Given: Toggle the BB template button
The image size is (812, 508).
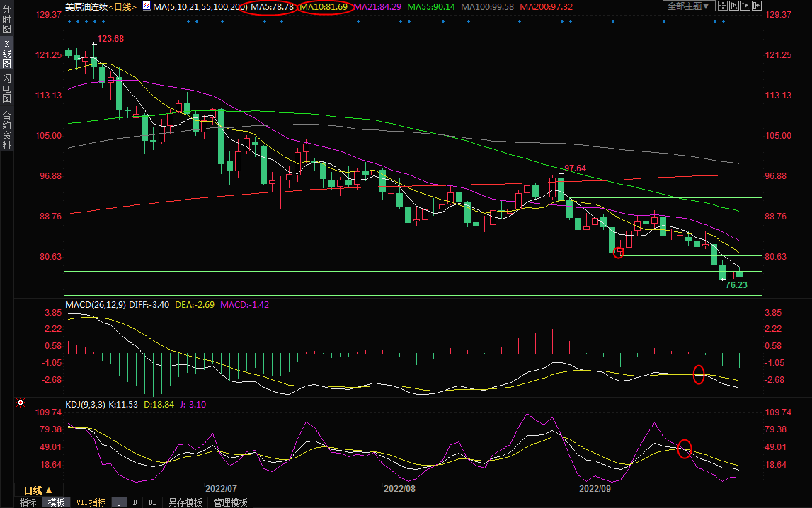Looking at the screenshot, I should pyautogui.click(x=152, y=502).
